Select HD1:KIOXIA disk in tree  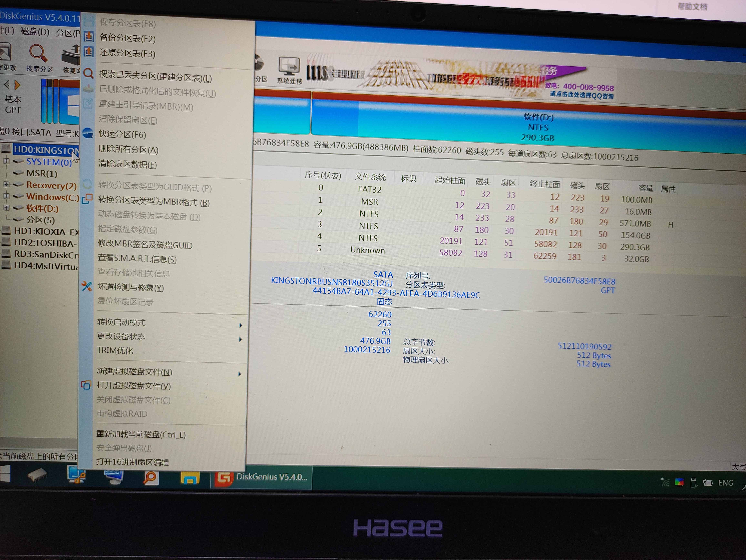click(x=45, y=232)
